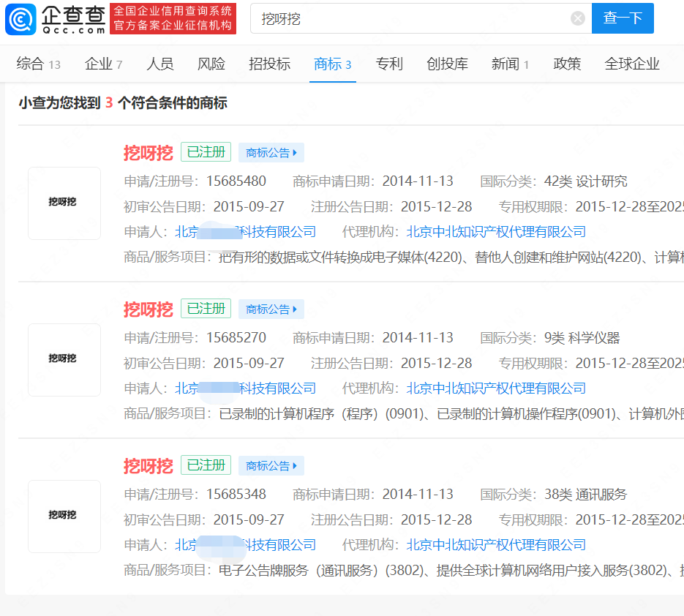
Task: Click 挖呀挖 title of the 9类 trademark
Action: 148,309
